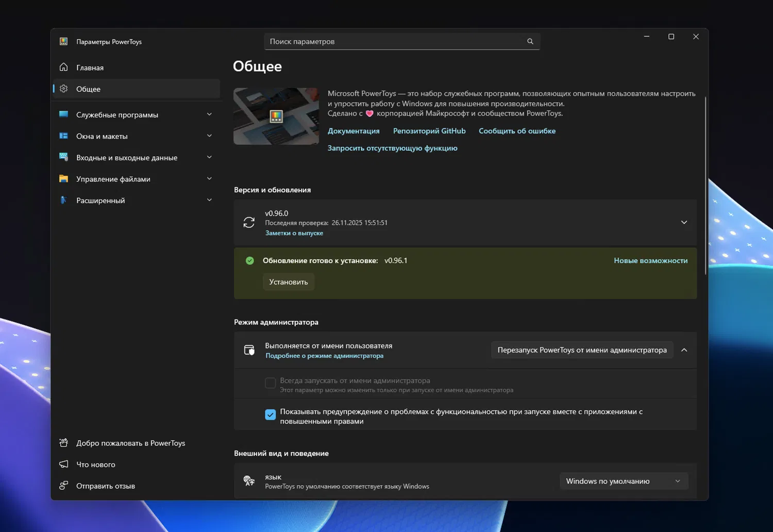Image resolution: width=773 pixels, height=532 pixels.
Task: Click 'PowerToys по умолчанию соответствует языку Windows' text
Action: (347, 486)
